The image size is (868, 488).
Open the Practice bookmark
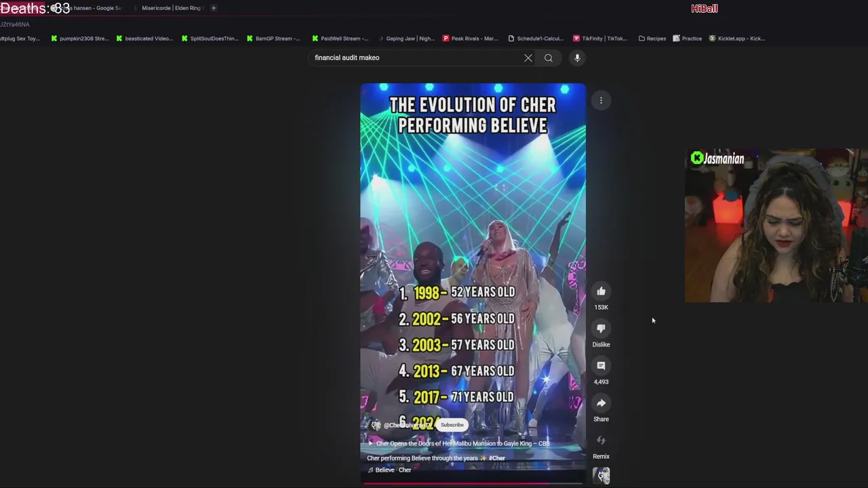coord(687,39)
